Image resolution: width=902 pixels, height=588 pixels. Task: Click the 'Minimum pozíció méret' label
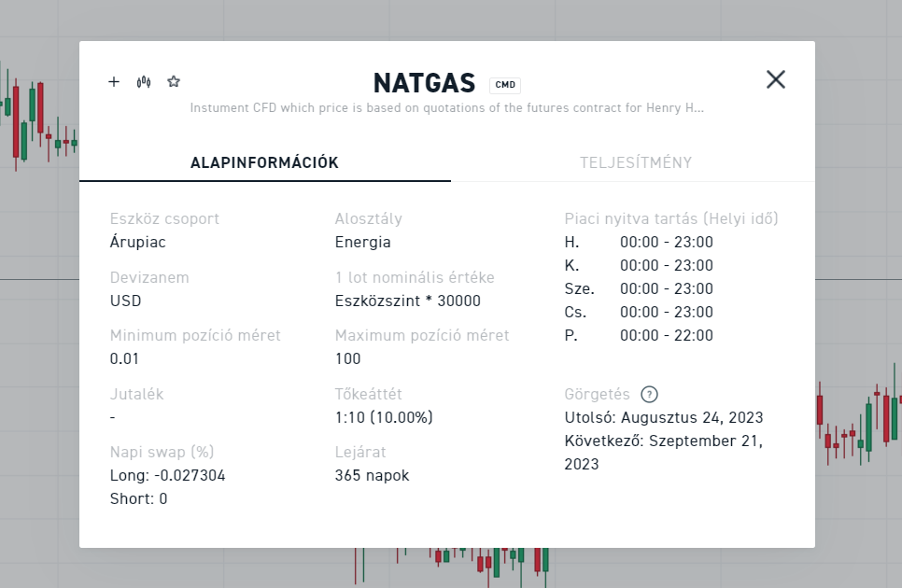[x=195, y=336]
